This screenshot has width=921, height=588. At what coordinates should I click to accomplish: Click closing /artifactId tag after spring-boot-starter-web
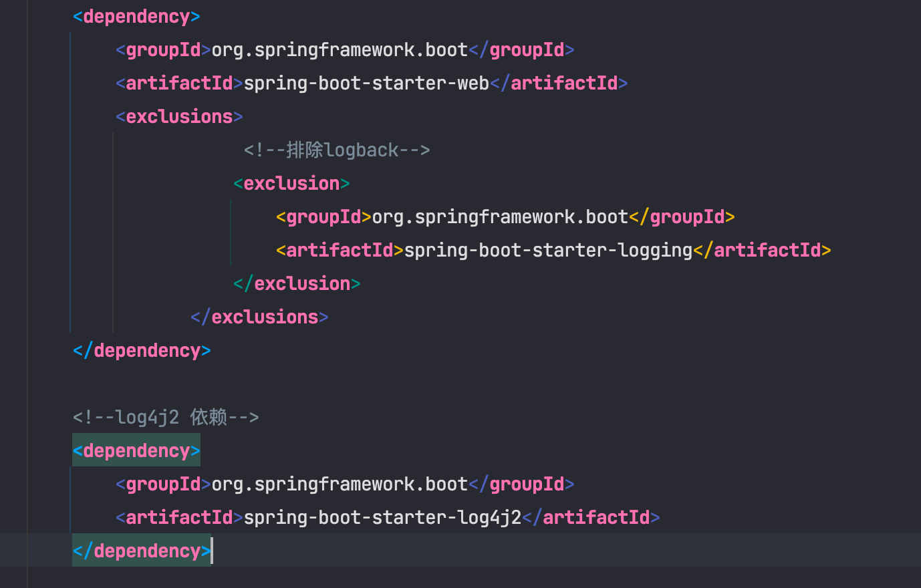tap(559, 83)
